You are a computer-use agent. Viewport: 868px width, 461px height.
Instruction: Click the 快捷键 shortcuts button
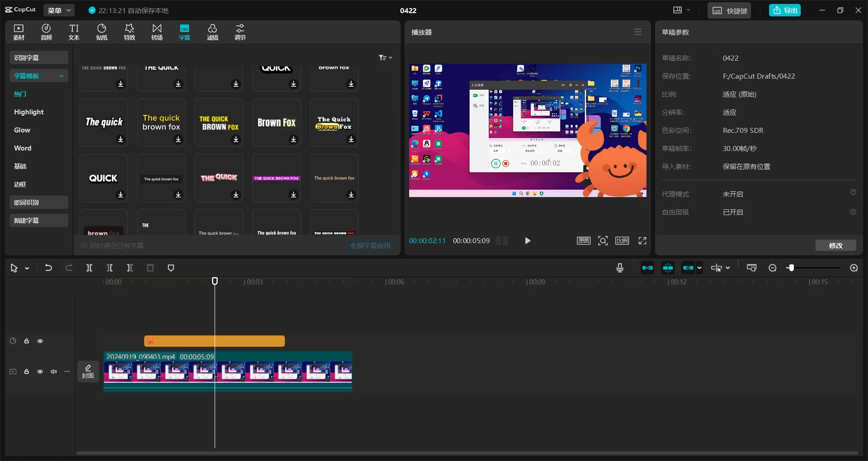click(729, 10)
